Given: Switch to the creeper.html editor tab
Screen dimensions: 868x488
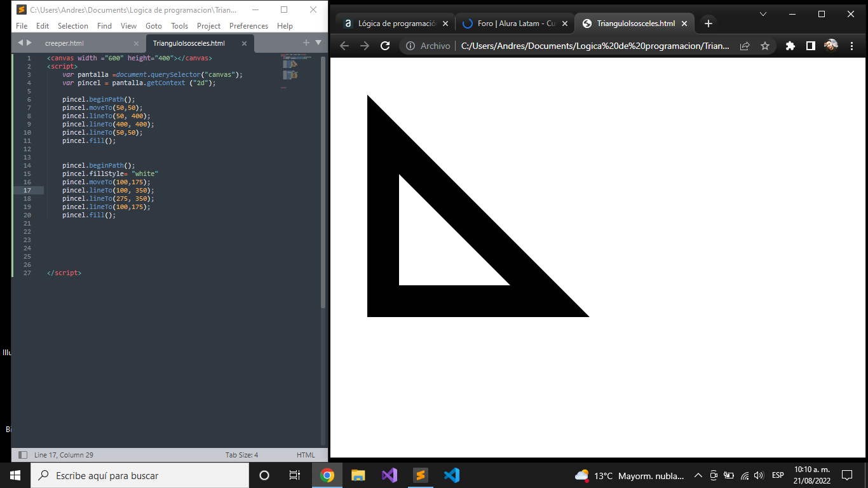Looking at the screenshot, I should pos(64,43).
